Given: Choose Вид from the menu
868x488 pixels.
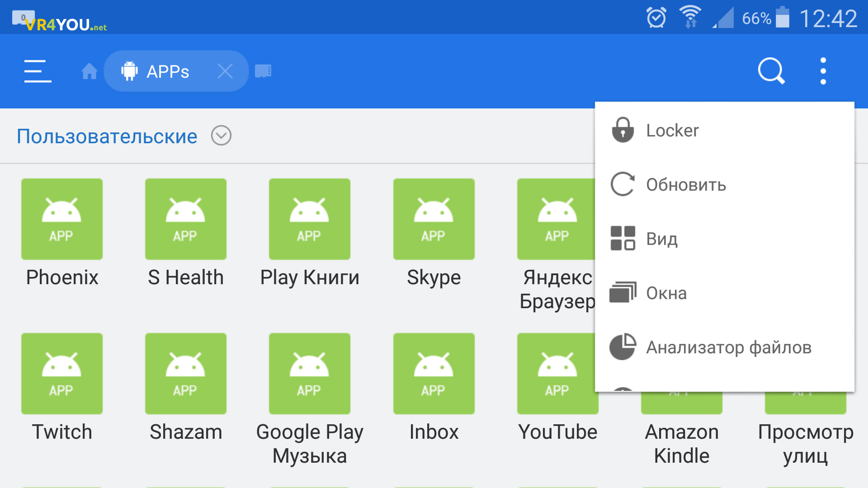Looking at the screenshot, I should (725, 239).
